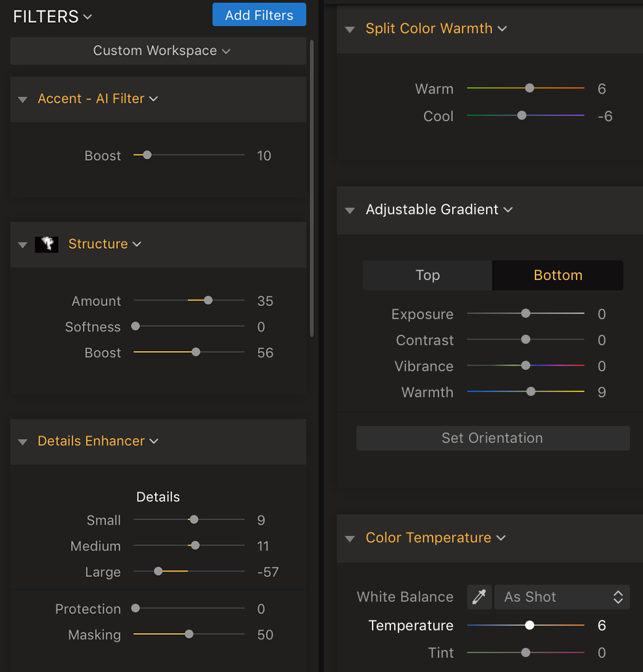
Task: Click the Accent AI Boost slider handle
Action: click(x=147, y=155)
